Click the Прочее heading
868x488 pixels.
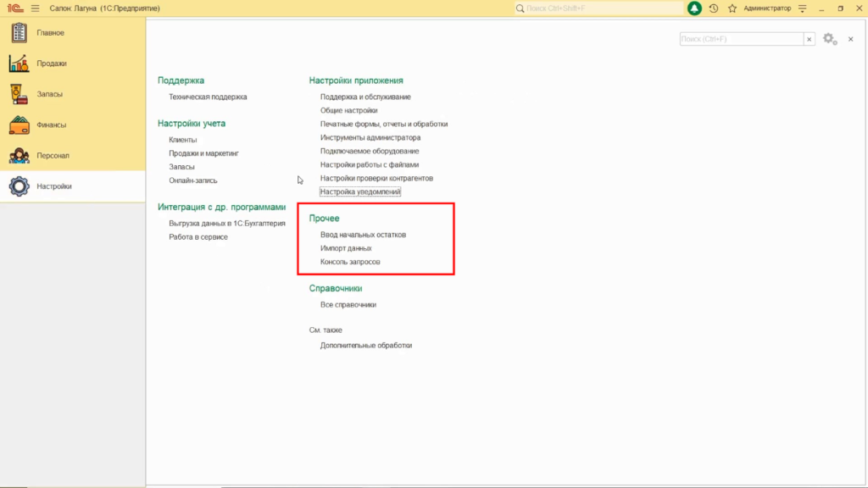(x=324, y=218)
